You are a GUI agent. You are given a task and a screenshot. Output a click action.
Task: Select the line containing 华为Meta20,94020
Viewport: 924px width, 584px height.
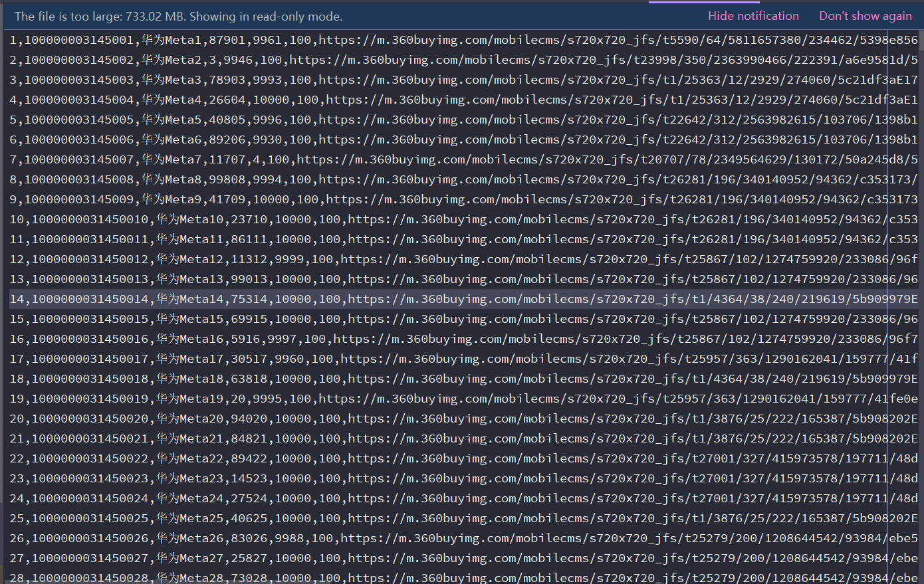pyautogui.click(x=463, y=419)
